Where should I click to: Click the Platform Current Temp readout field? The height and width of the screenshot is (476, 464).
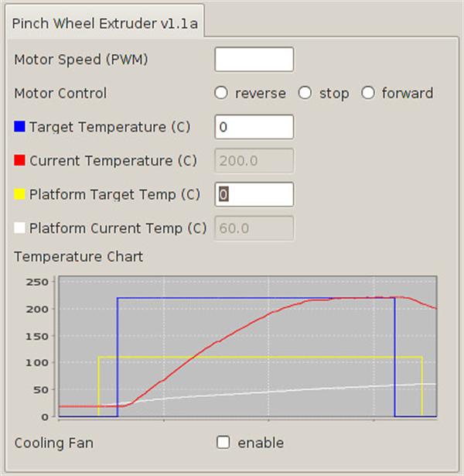pyautogui.click(x=254, y=228)
